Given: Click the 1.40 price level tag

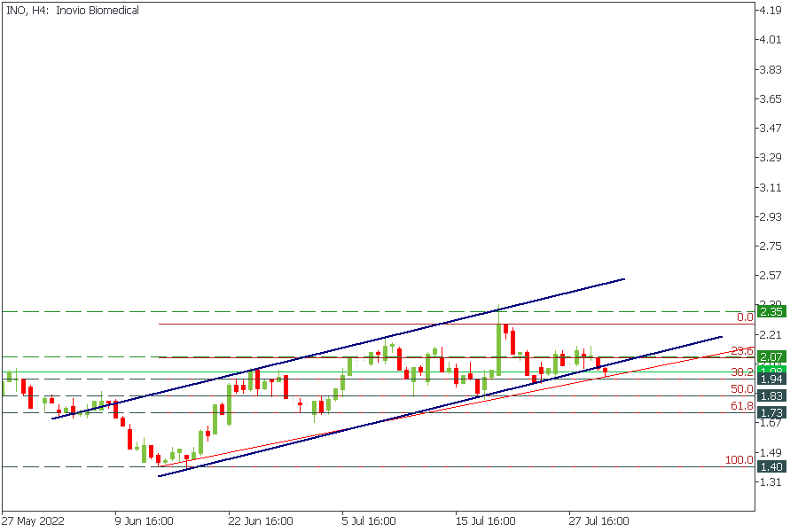Looking at the screenshot, I should click(770, 466).
